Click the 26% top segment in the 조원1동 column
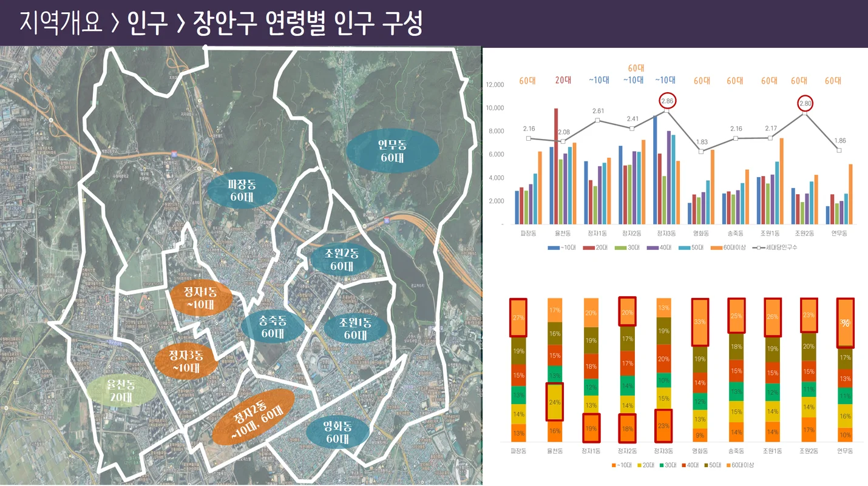The height and width of the screenshot is (486, 868). coord(773,316)
